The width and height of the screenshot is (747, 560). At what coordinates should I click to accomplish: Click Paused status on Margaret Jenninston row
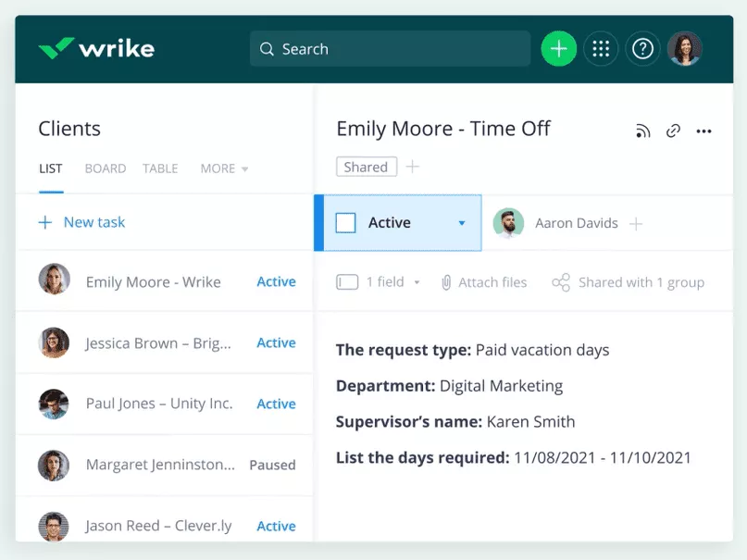[272, 465]
